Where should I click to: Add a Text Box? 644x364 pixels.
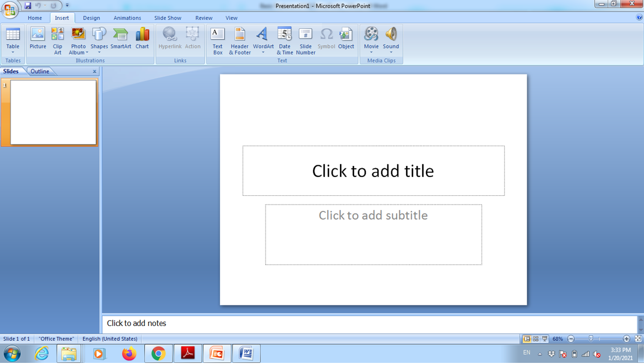[x=218, y=40]
